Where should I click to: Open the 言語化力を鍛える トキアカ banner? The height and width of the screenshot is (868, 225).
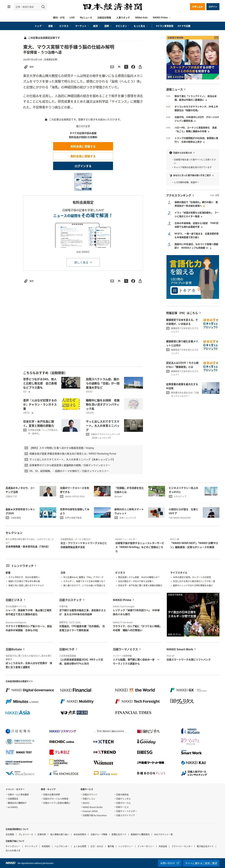(193, 277)
